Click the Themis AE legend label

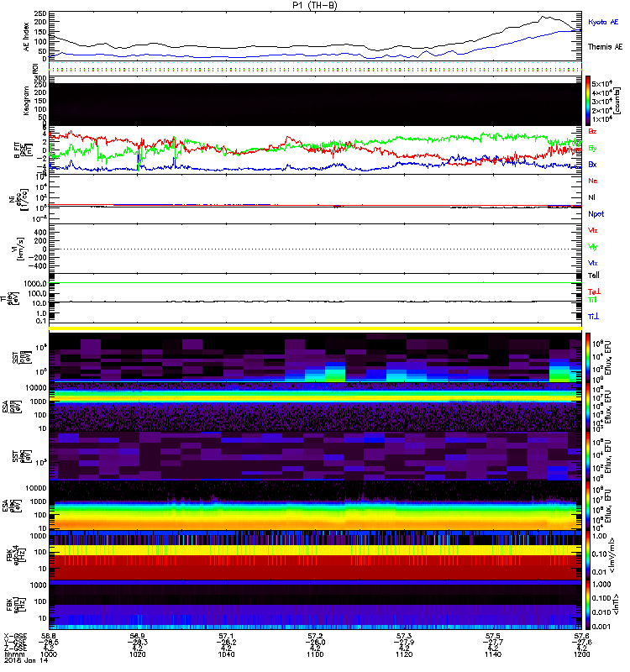tap(604, 47)
